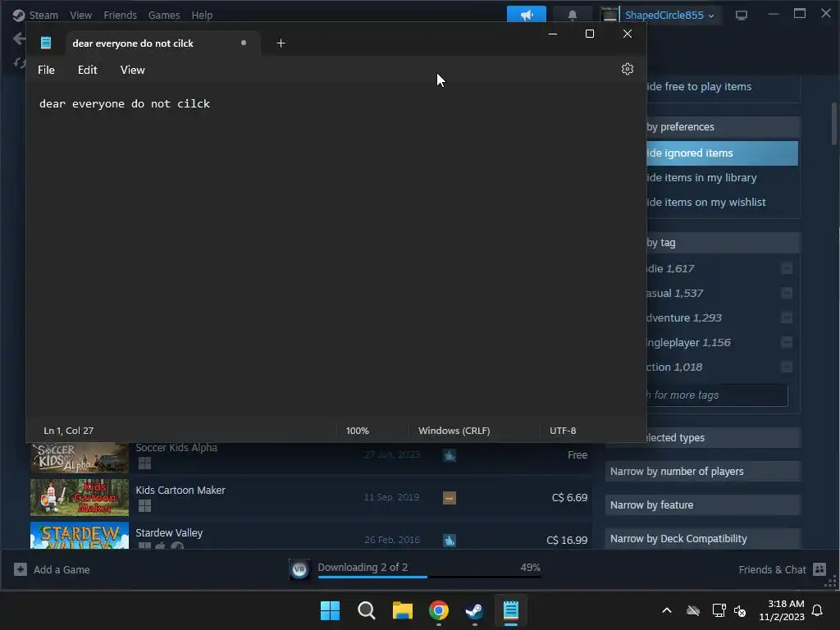The height and width of the screenshot is (630, 840).
Task: Click the plus icon beside Add a Game
Action: coord(21,569)
